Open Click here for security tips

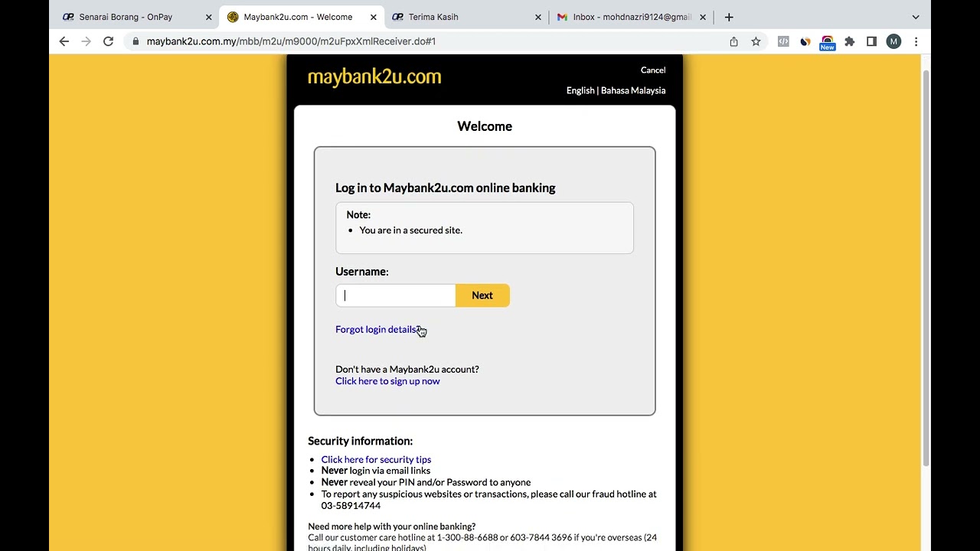pos(376,459)
